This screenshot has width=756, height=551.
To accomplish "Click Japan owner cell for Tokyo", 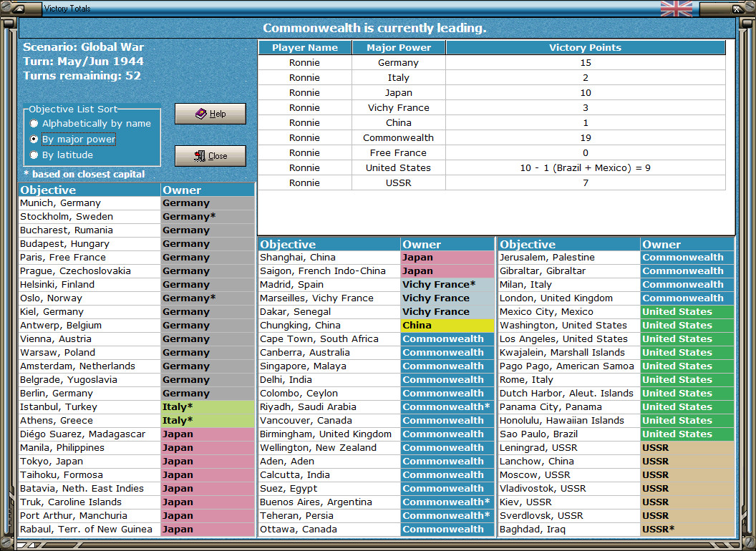I will coord(208,462).
